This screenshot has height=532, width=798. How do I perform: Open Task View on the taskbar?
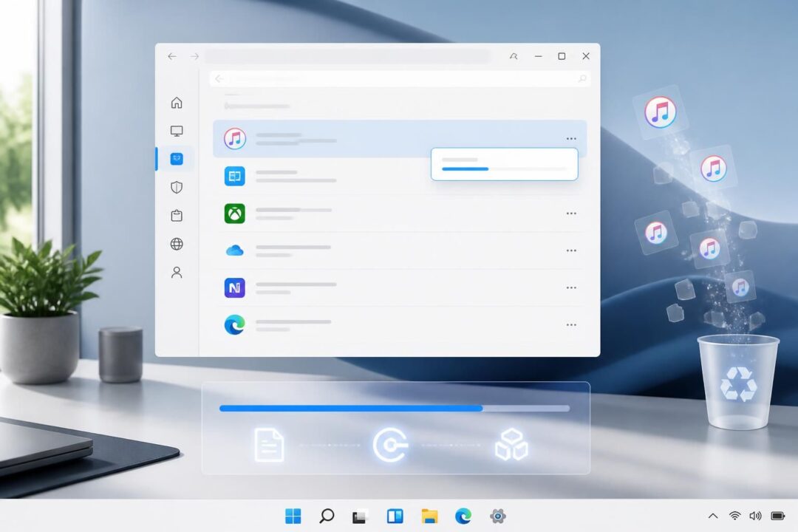click(x=360, y=516)
